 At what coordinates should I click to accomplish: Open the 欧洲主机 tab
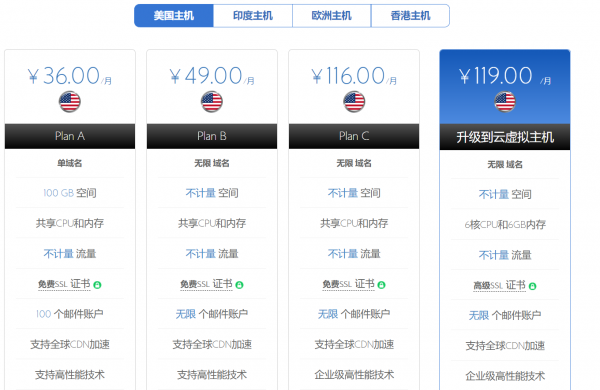click(x=331, y=16)
